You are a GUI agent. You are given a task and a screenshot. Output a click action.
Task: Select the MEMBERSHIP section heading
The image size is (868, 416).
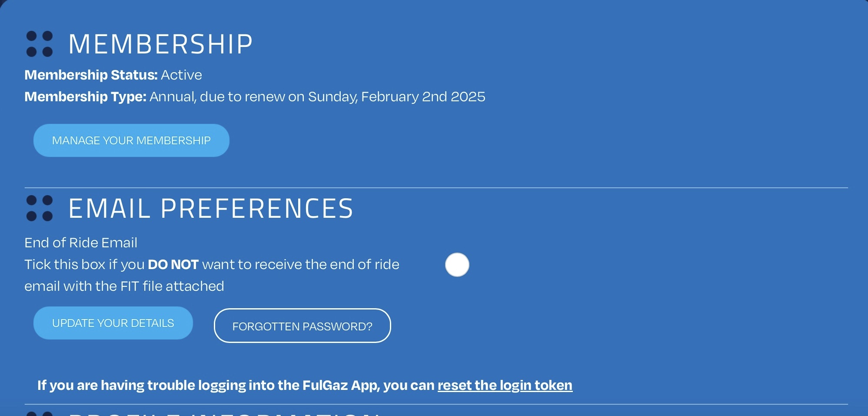click(160, 44)
